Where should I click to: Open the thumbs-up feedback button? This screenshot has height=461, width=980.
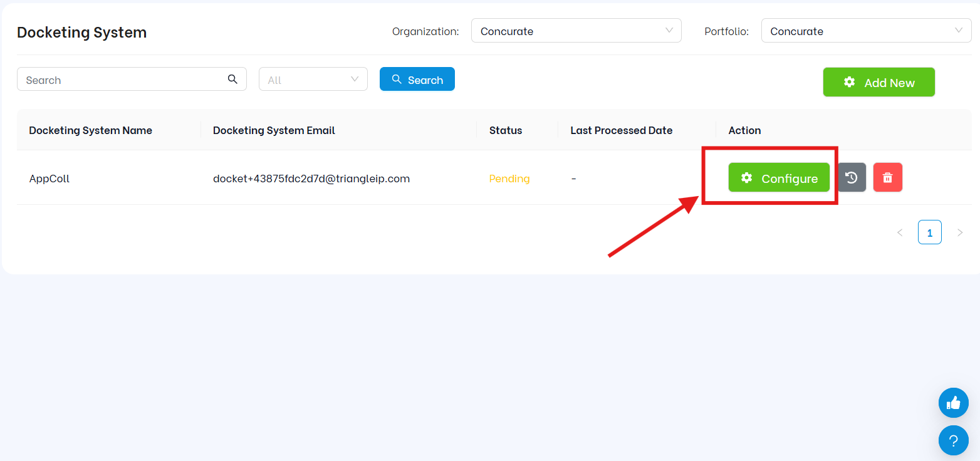coord(953,402)
